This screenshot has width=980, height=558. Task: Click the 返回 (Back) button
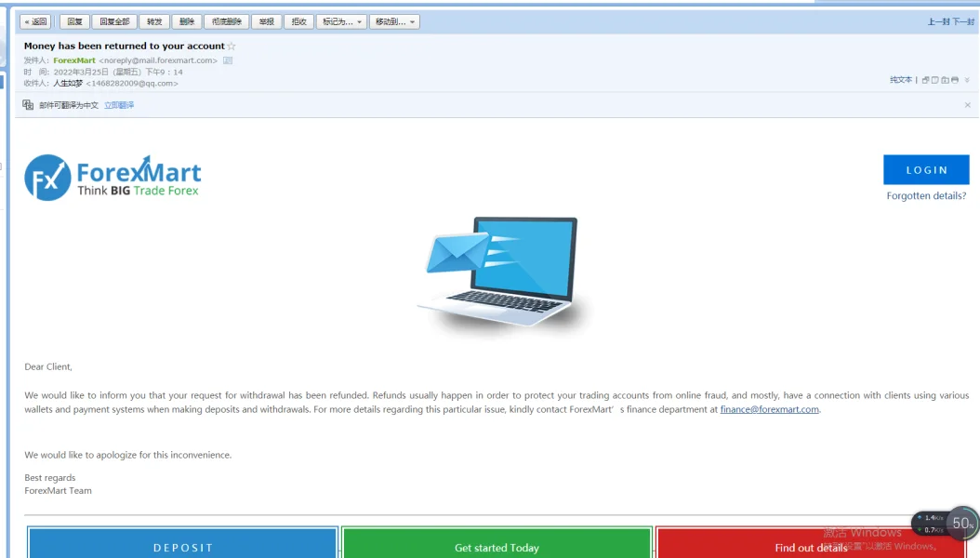coord(35,22)
